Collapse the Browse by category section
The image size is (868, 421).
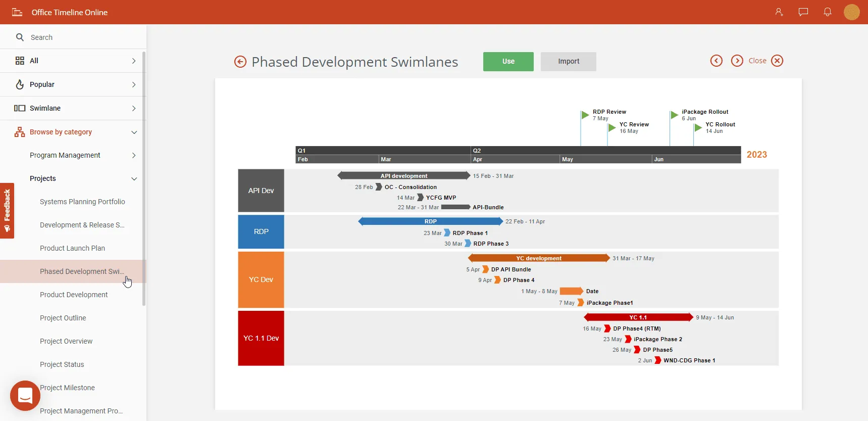click(134, 132)
